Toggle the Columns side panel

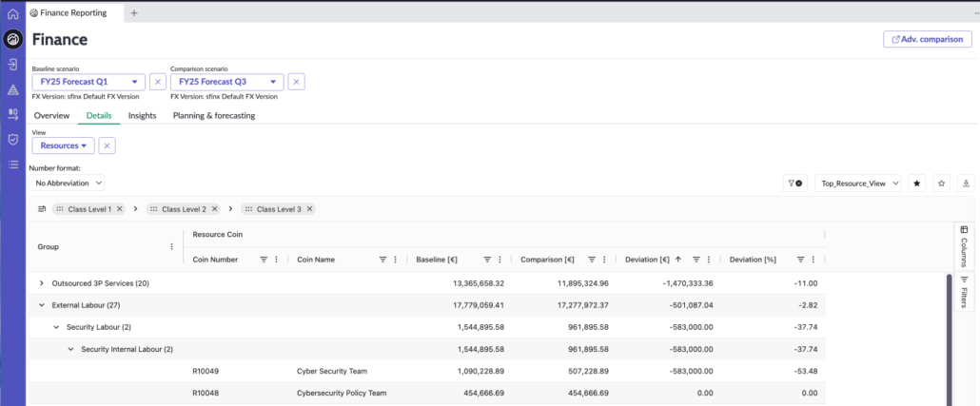coord(963,246)
